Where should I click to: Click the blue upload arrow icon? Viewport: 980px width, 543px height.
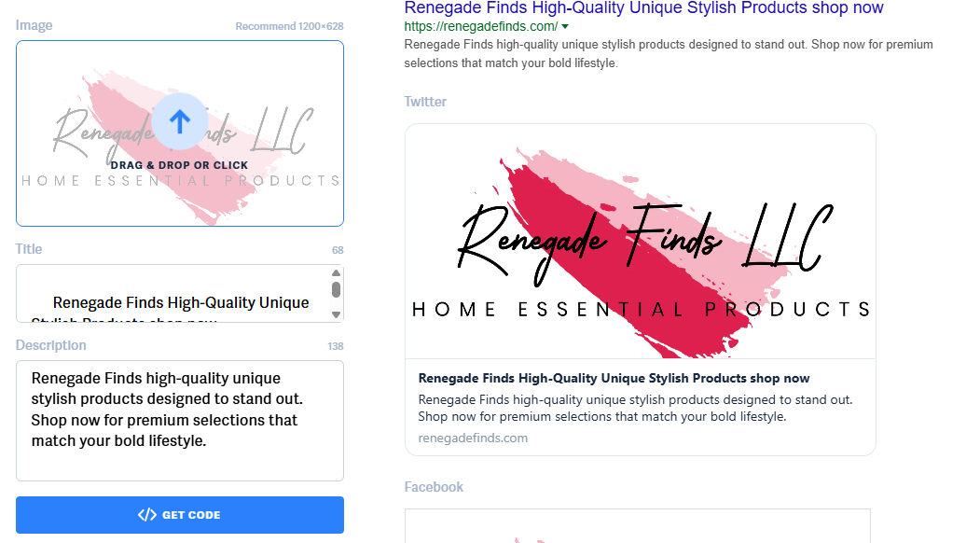coord(179,121)
